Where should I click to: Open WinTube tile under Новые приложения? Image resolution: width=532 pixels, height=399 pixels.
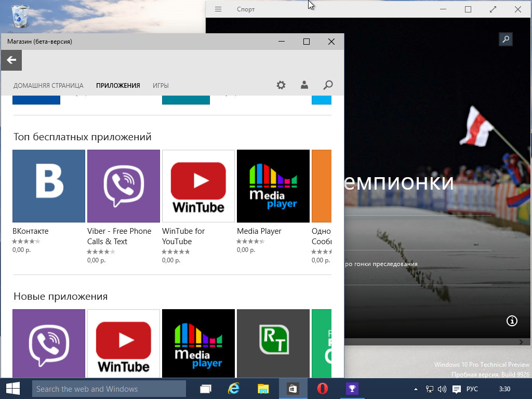tap(124, 343)
